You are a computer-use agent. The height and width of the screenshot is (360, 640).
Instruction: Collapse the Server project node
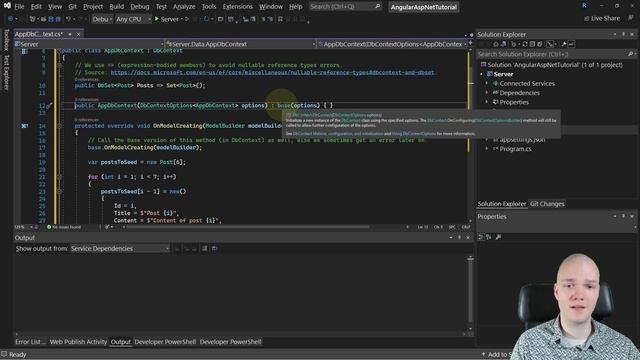coord(481,74)
